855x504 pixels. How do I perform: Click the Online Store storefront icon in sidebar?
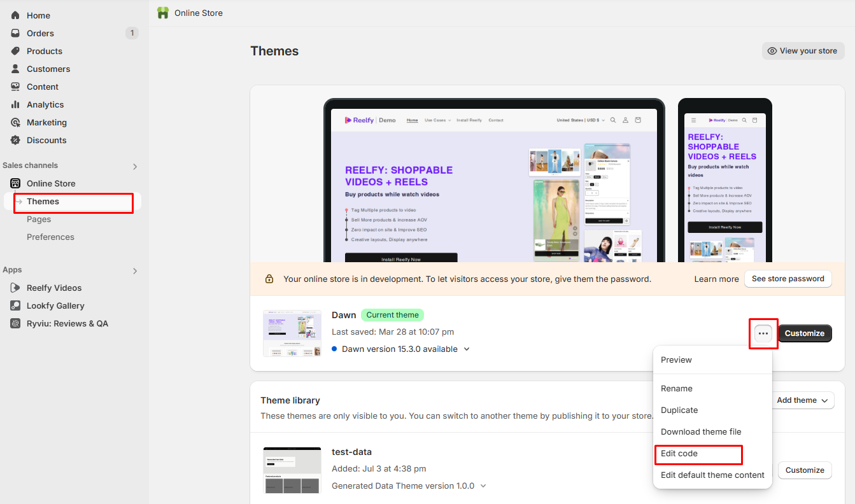(x=15, y=183)
